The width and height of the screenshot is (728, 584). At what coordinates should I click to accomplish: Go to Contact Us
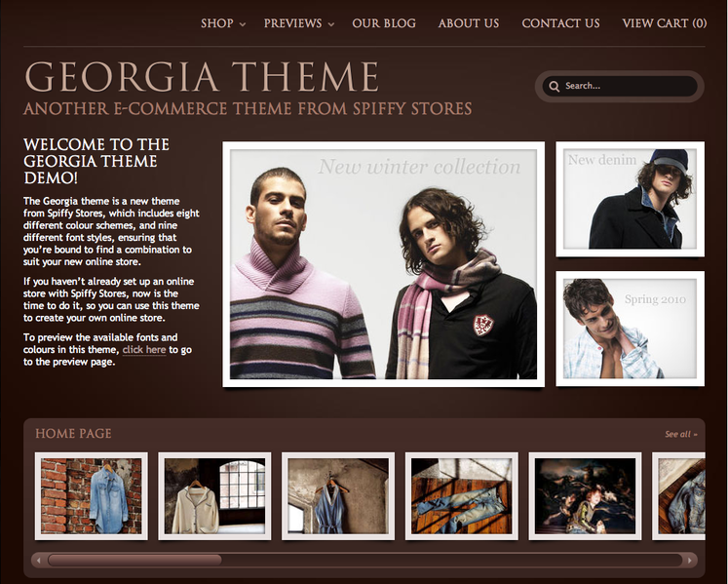pyautogui.click(x=560, y=23)
